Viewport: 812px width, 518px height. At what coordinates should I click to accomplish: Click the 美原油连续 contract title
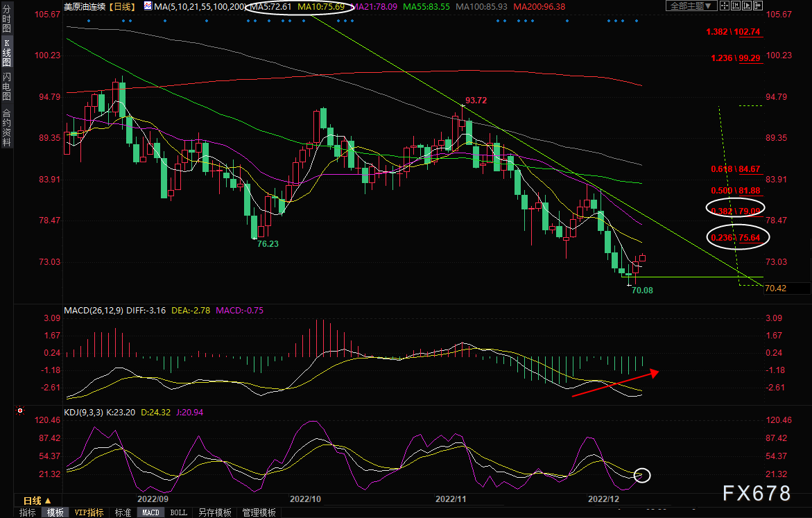85,7
